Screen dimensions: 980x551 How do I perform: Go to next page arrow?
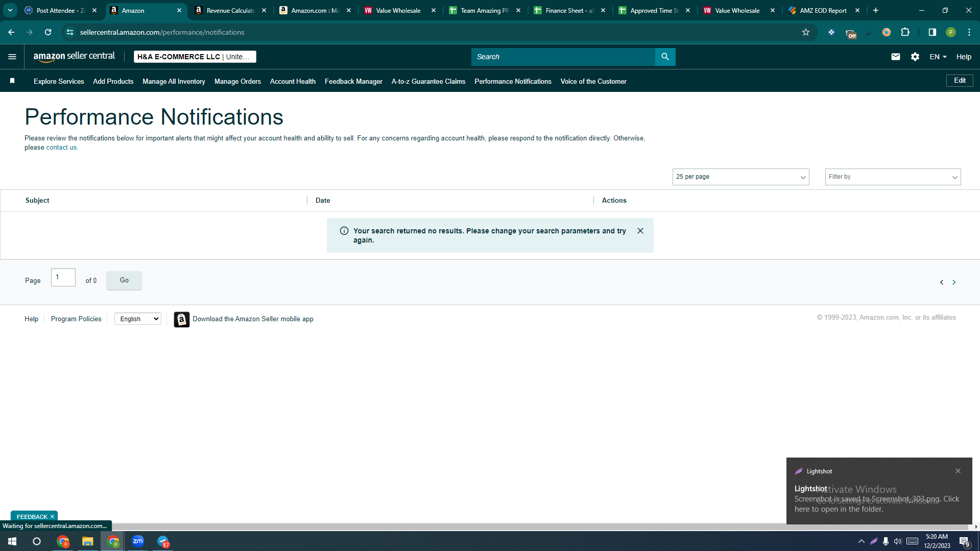pos(953,282)
